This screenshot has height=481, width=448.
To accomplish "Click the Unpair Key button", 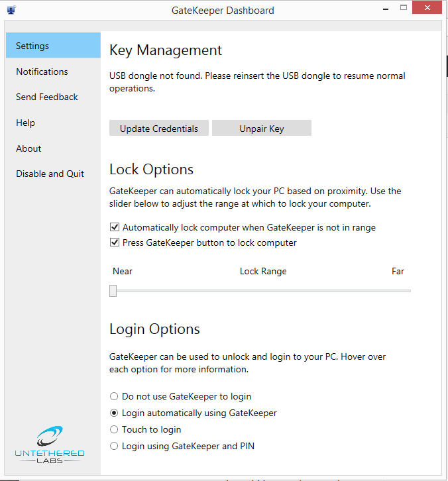I will (x=262, y=128).
